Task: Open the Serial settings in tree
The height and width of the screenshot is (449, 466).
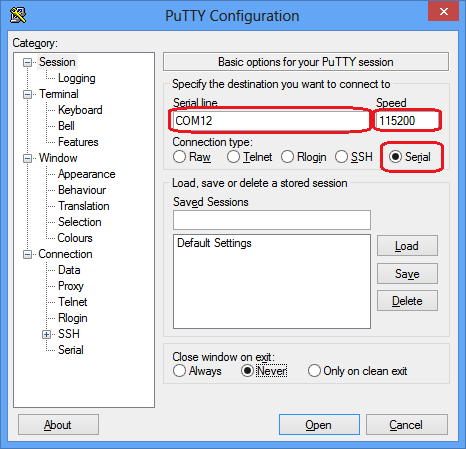Action: click(x=71, y=350)
